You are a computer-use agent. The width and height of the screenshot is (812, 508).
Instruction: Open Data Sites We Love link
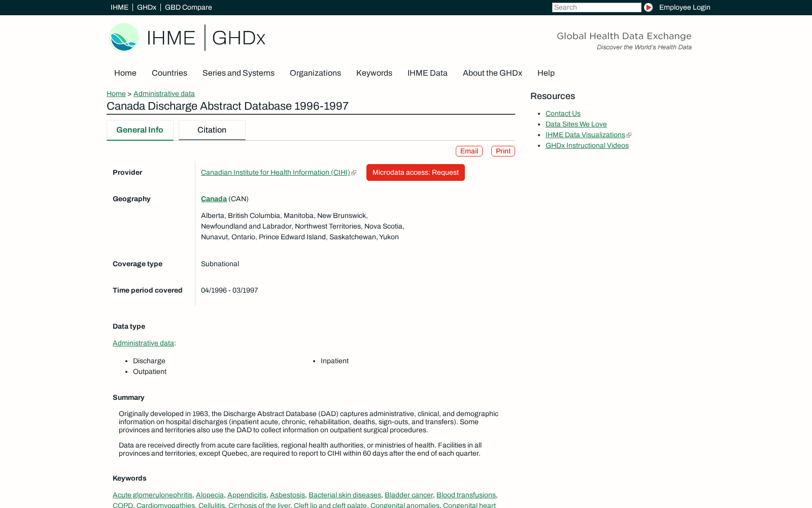click(576, 124)
